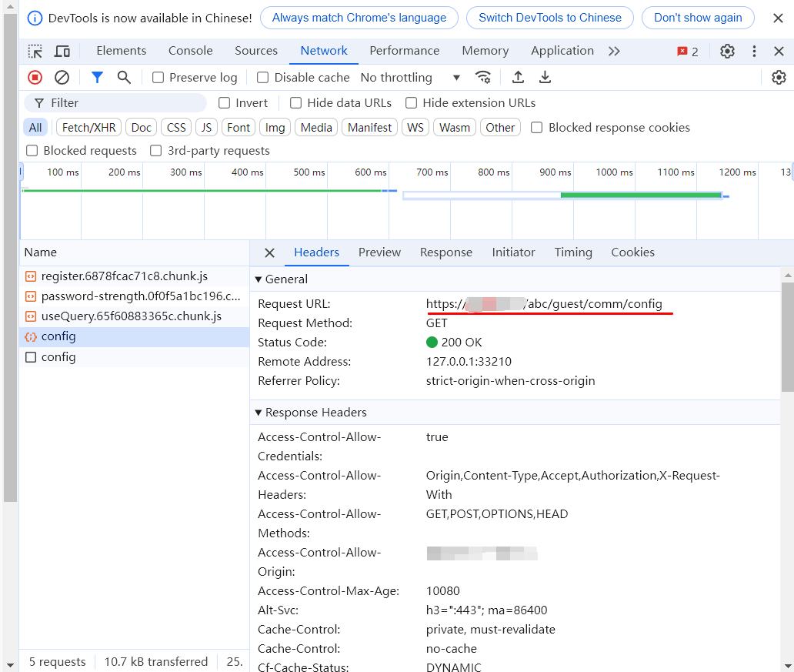Toggle the device toolbar icon
The height and width of the screenshot is (672, 794).
pyautogui.click(x=62, y=52)
